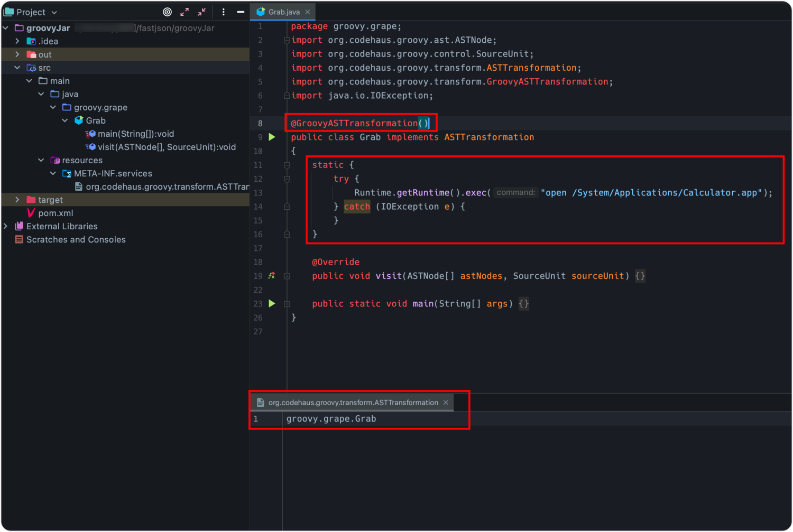Collapse the groovyJar project root
The image size is (793, 532).
[6, 28]
